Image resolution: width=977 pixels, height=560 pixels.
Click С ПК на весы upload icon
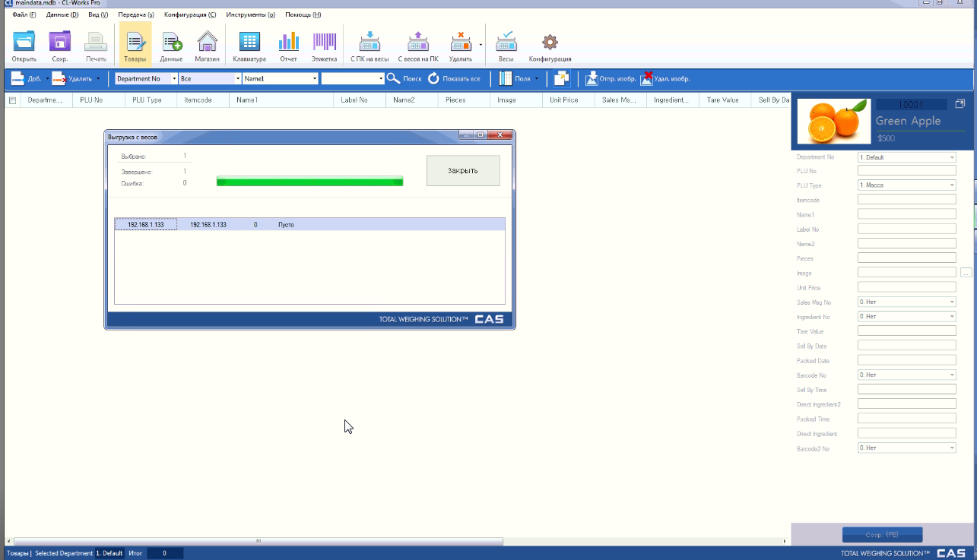[370, 44]
